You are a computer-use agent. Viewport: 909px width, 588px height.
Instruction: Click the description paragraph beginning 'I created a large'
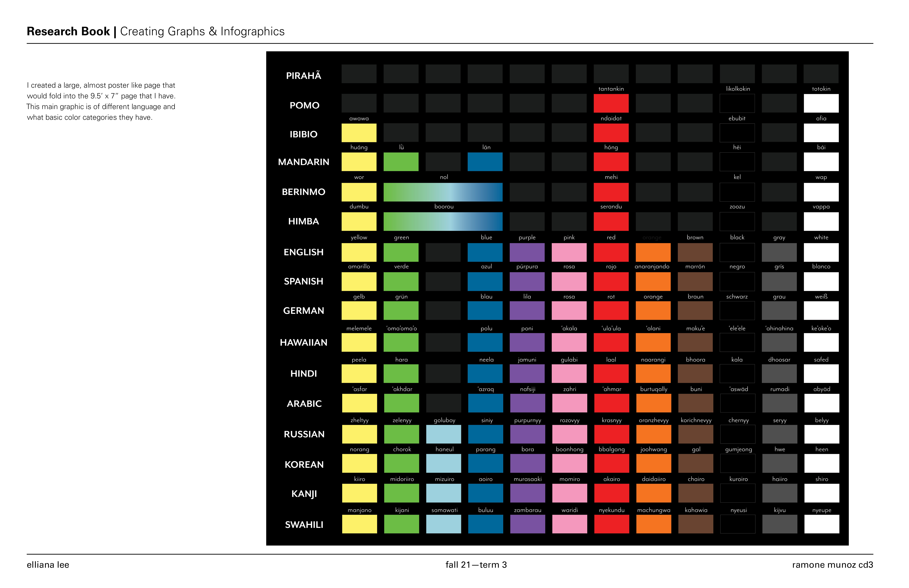101,101
